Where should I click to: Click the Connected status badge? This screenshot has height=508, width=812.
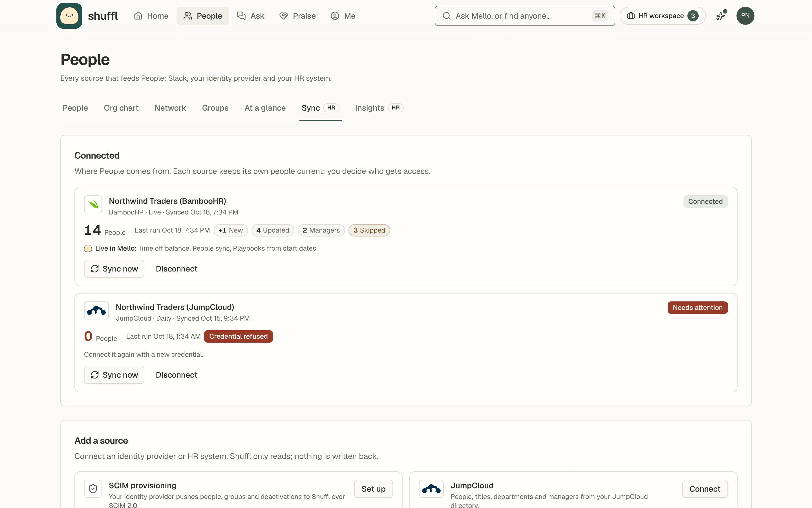coord(705,202)
